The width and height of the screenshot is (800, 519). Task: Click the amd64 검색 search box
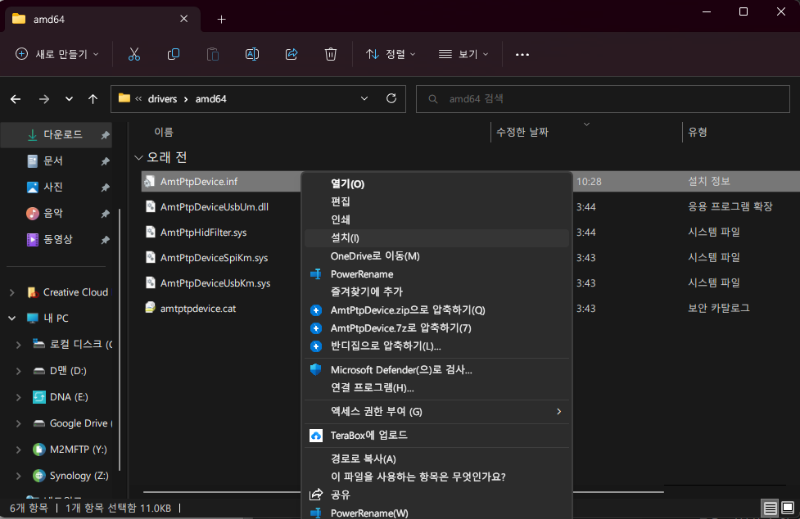tap(603, 98)
